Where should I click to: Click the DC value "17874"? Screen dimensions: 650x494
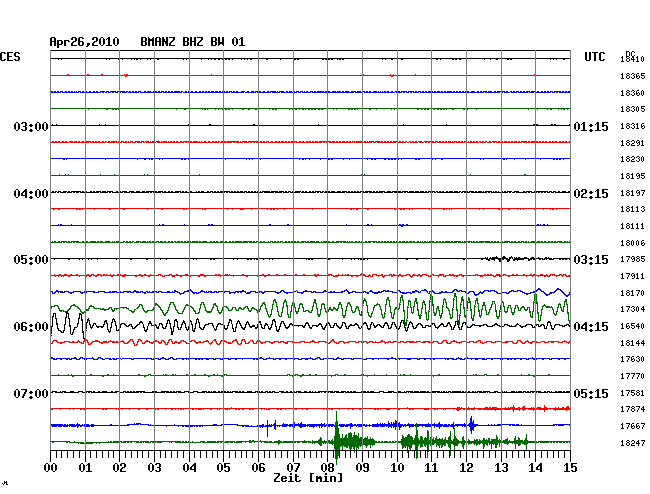(633, 409)
